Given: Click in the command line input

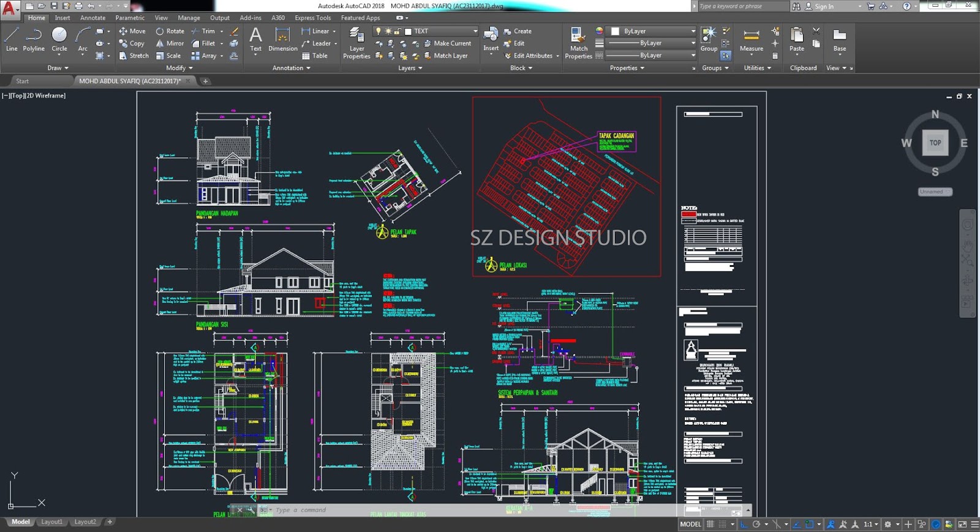Looking at the screenshot, I should click(x=508, y=510).
